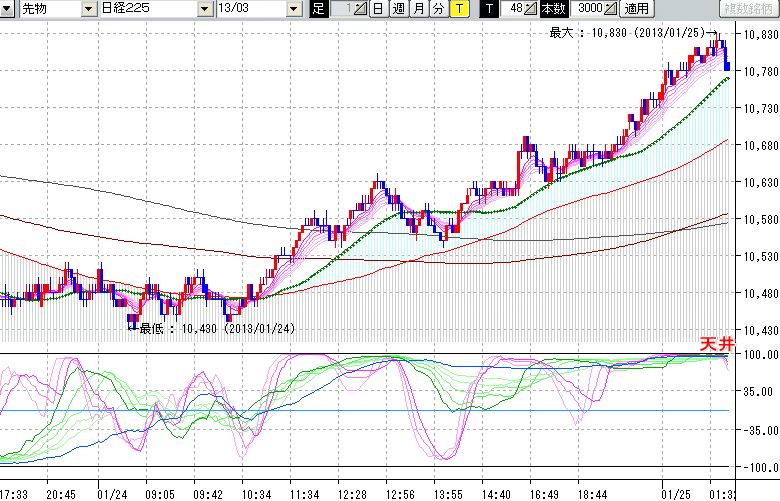Open the 先物 product type dropdown
780x501 pixels.
point(46,9)
